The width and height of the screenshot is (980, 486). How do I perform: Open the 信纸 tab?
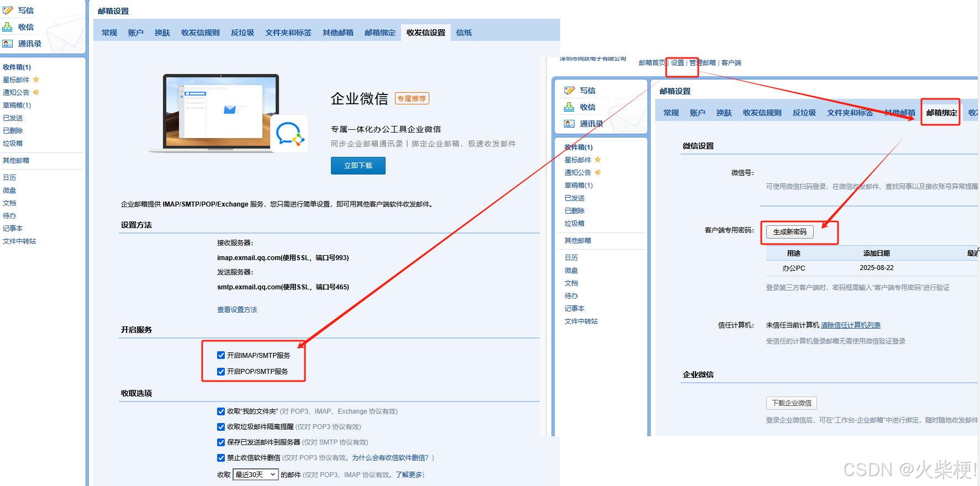[x=464, y=33]
